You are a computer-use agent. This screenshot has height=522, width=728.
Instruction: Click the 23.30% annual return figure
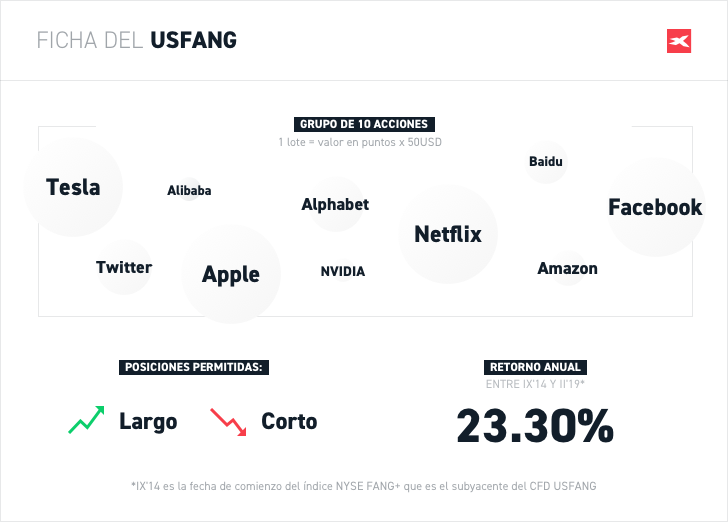point(535,425)
